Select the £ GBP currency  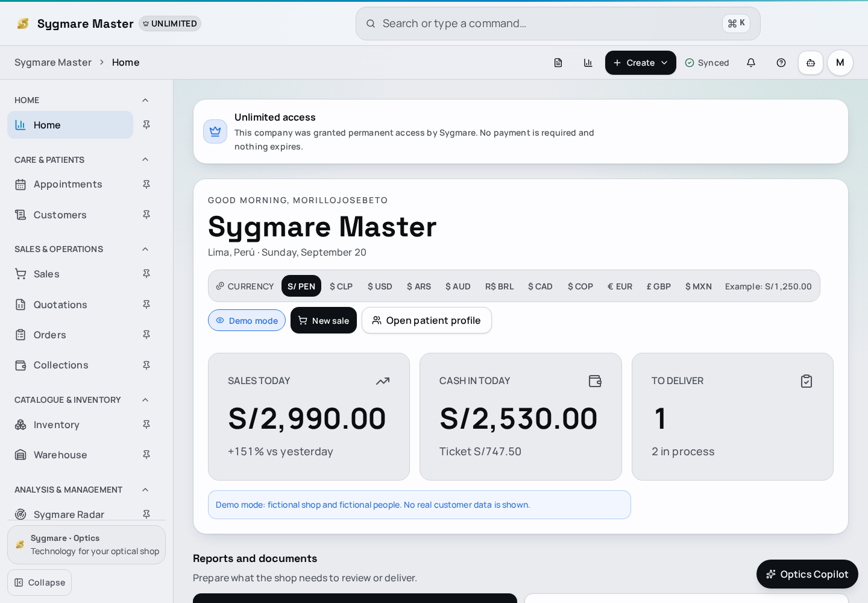659,286
